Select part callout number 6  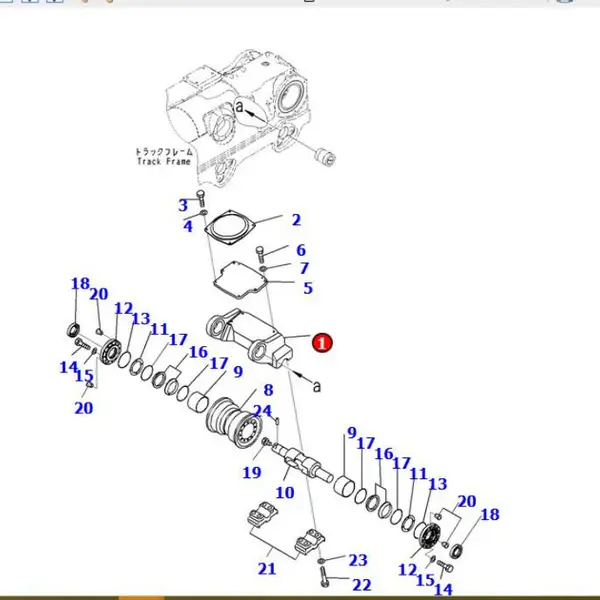pyautogui.click(x=301, y=250)
